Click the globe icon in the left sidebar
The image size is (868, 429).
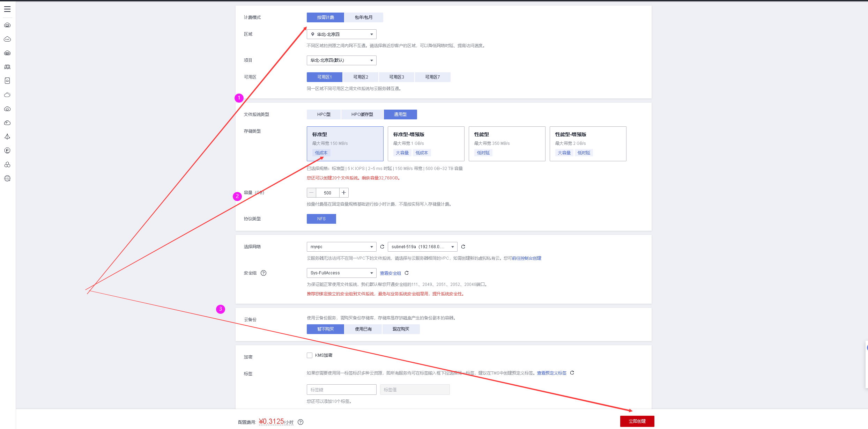tap(7, 178)
